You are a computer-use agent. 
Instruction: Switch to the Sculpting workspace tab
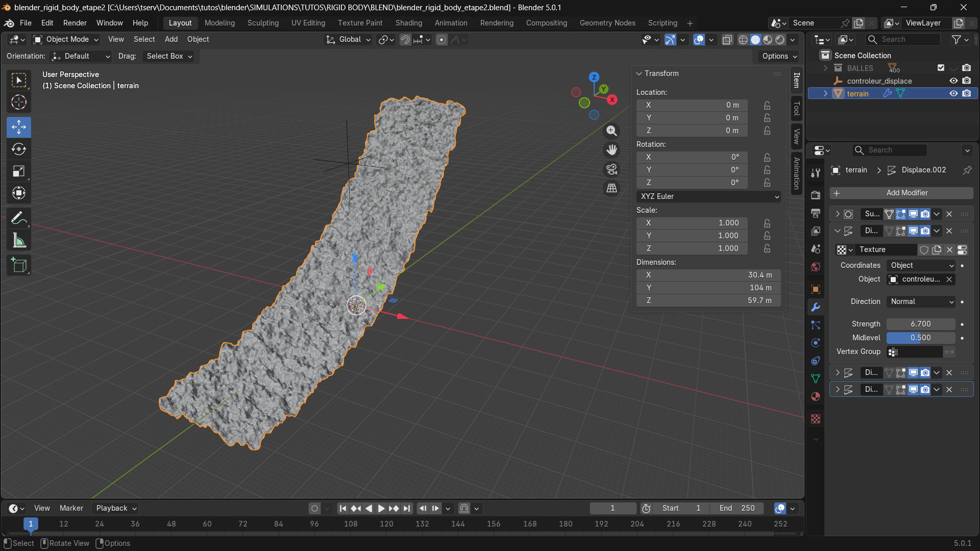pos(263,23)
